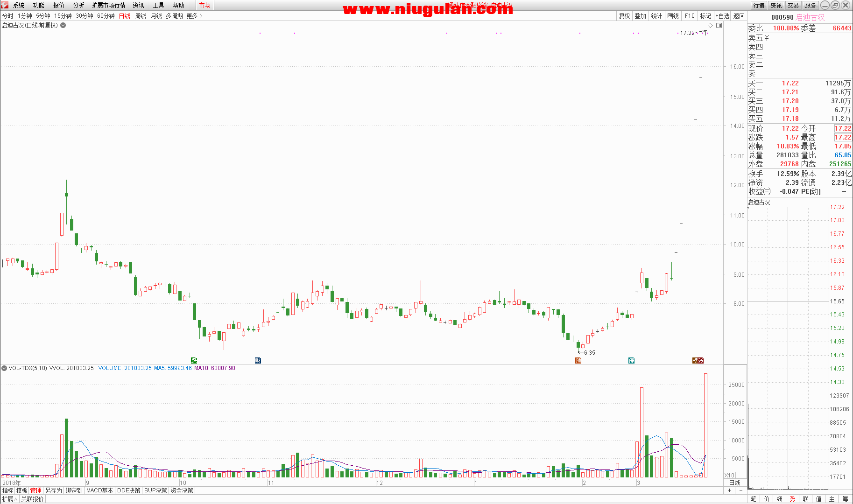
Task: Toggle the side panel layout icon
Action: point(719,26)
